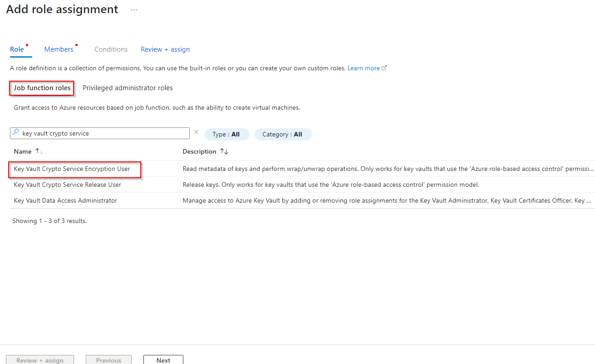Switch to the Members tab
Screen dimensions: 595x364
(59, 49)
